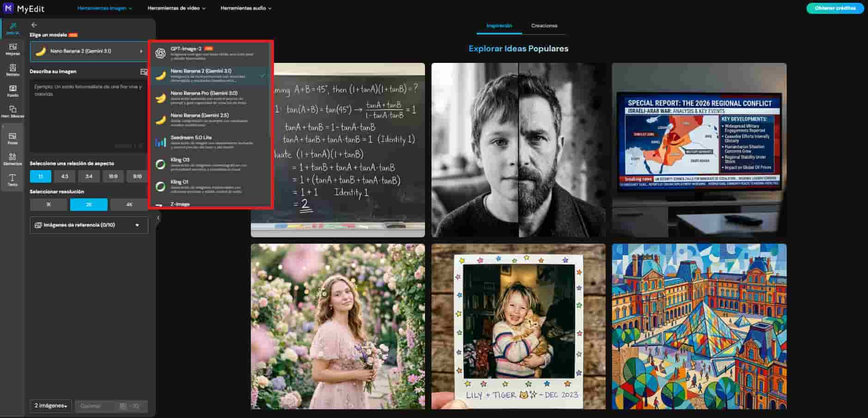Switch to the Creaciones tab
868x418 pixels.
point(544,26)
